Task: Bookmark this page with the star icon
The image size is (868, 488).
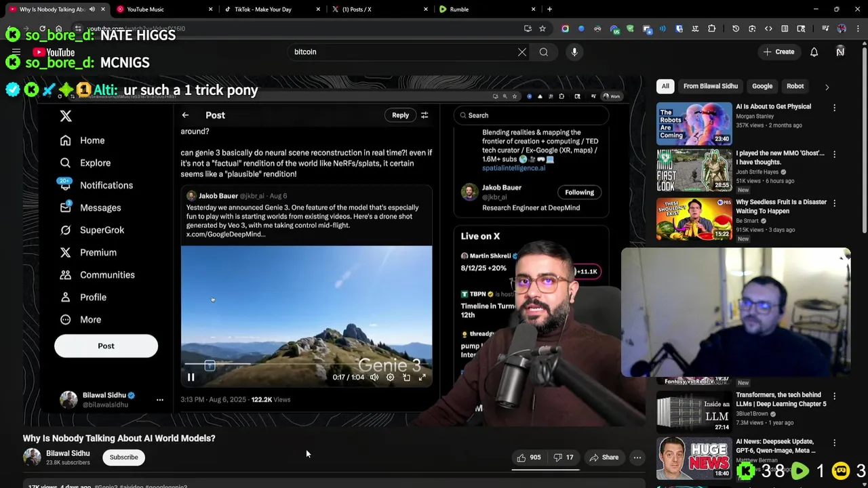Action: point(542,28)
